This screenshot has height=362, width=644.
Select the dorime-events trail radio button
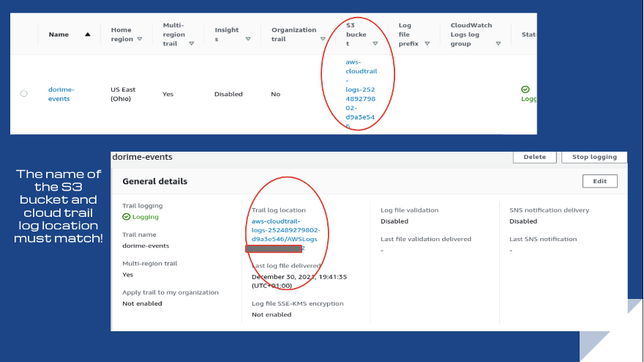tap(24, 94)
